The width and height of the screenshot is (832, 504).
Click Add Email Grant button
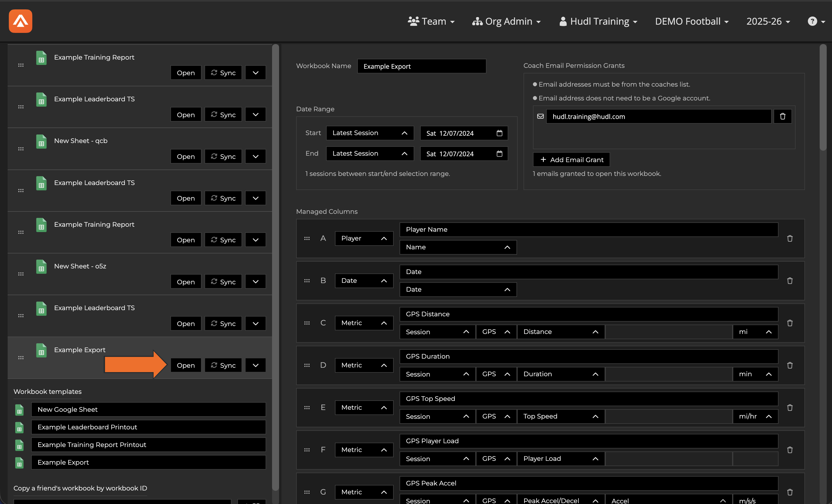[x=571, y=160]
